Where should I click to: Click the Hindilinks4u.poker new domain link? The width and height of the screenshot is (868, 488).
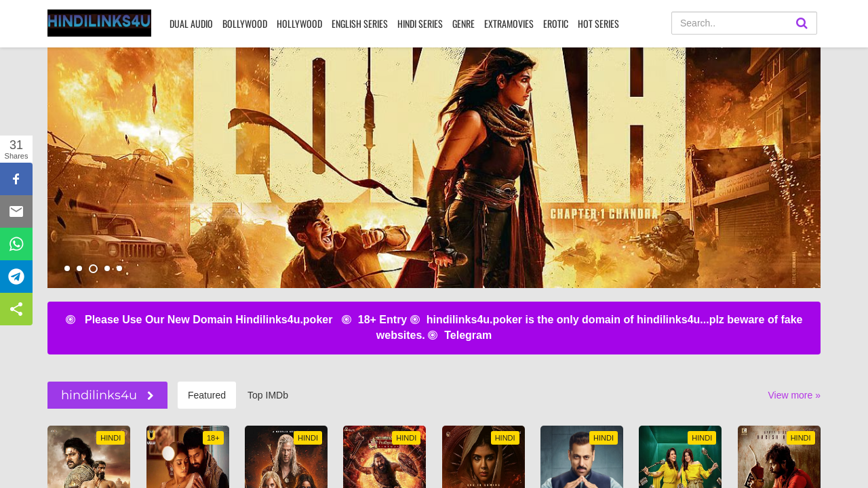(x=208, y=319)
